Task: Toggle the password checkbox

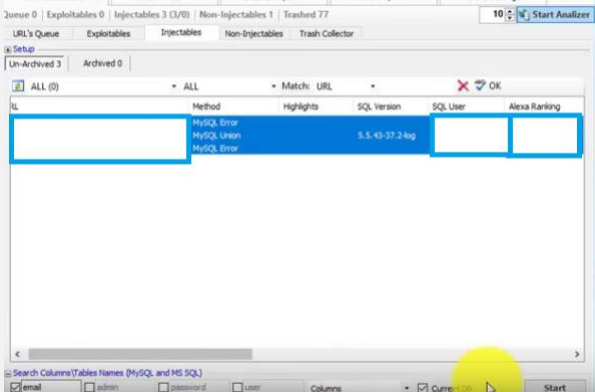Action: pyautogui.click(x=163, y=387)
